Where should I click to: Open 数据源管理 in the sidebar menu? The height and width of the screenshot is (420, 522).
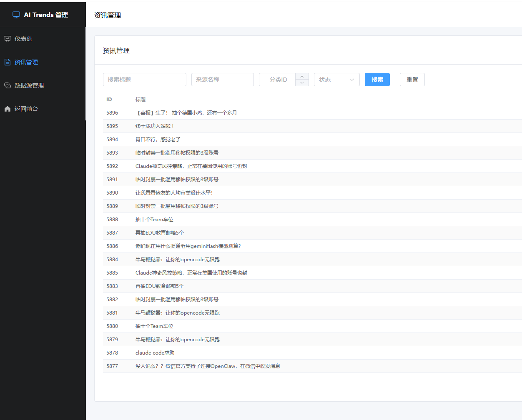pyautogui.click(x=43, y=85)
